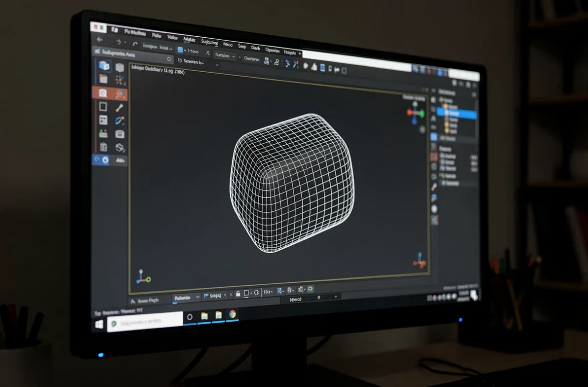Click the wireframe rounded cube mesh
This screenshot has height=387, width=588.
[293, 182]
